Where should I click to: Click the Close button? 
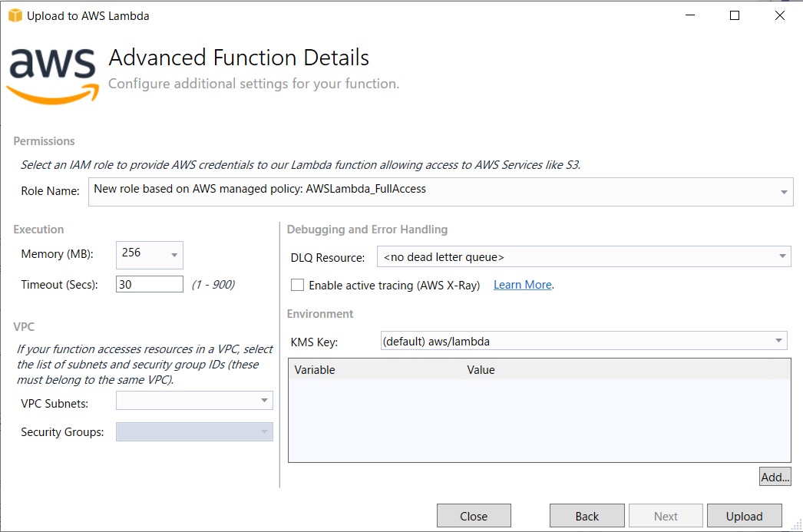474,516
